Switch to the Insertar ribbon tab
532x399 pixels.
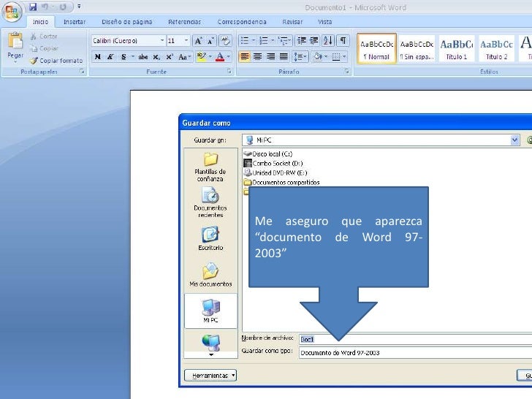pos(75,22)
